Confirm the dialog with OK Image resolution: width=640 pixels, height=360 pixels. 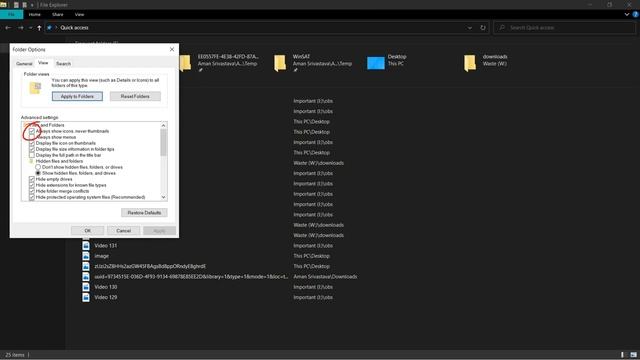point(87,231)
